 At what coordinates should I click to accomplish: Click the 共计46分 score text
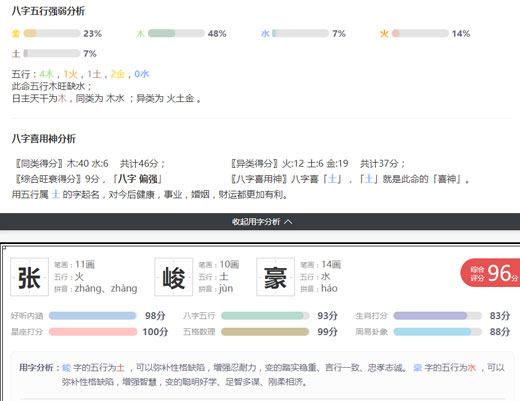[139, 163]
